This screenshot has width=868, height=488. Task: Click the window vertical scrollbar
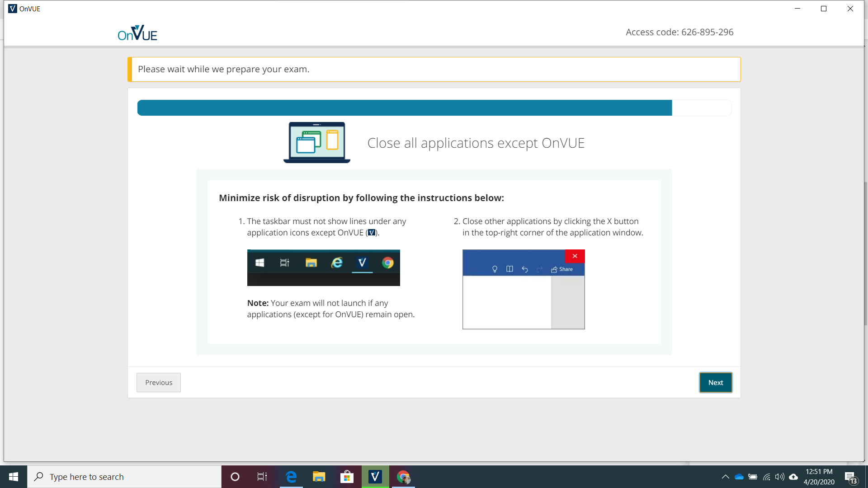tap(865, 253)
